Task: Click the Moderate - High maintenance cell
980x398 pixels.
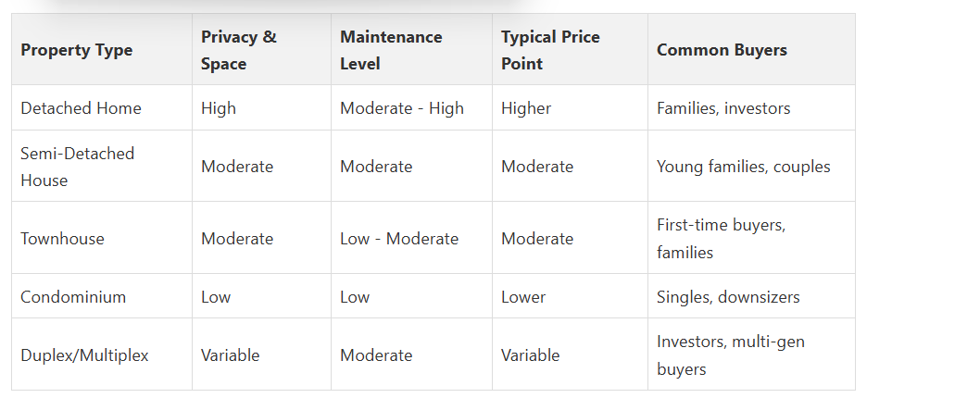Action: pos(401,108)
